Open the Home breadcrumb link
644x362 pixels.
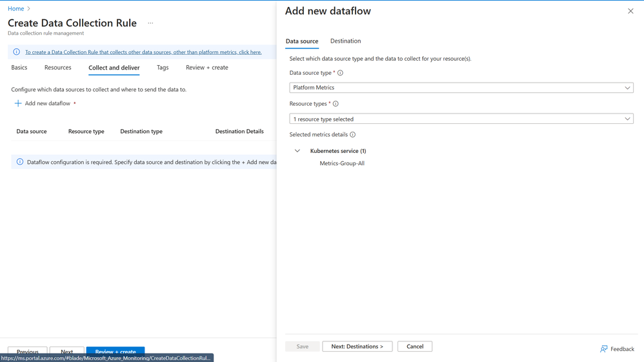click(x=16, y=8)
